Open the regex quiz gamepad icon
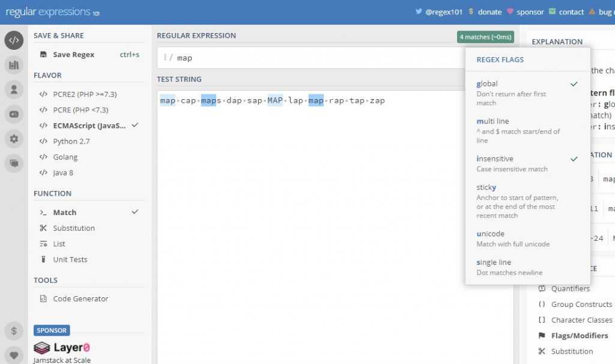Image resolution: width=615 pixels, height=364 pixels. point(14,114)
